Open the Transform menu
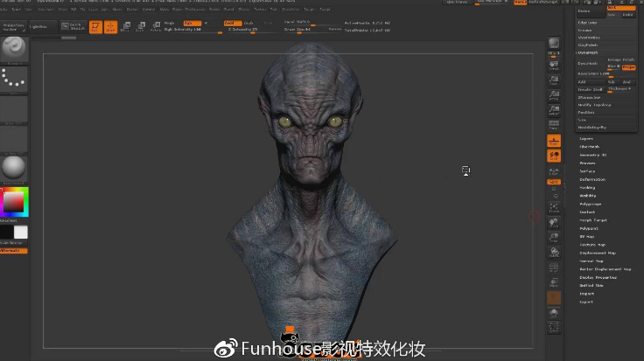The height and width of the screenshot is (361, 644). click(x=290, y=9)
